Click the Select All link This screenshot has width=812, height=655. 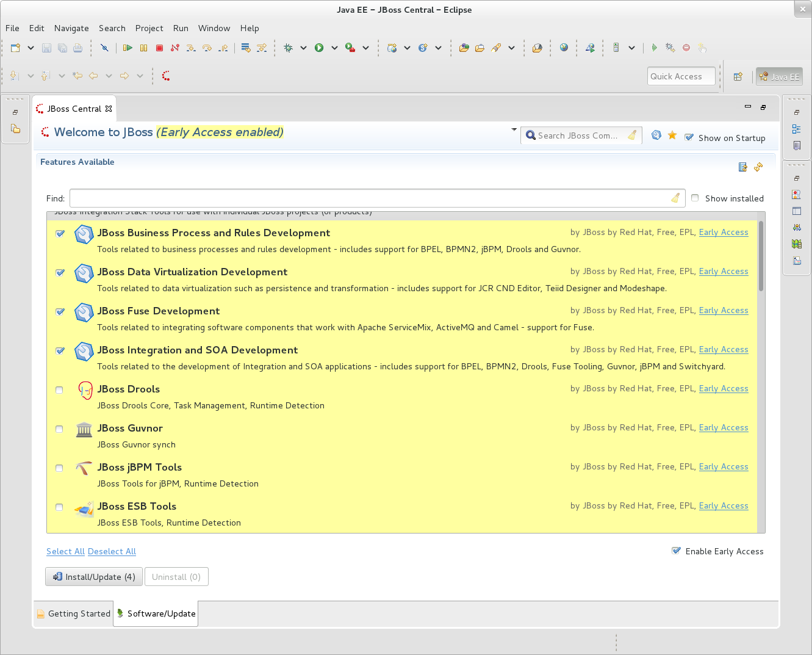tap(65, 551)
